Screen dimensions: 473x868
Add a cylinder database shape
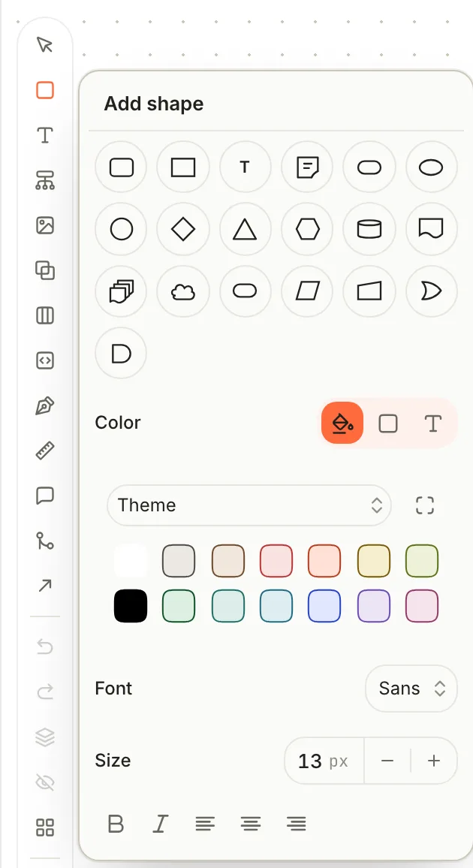pos(369,229)
